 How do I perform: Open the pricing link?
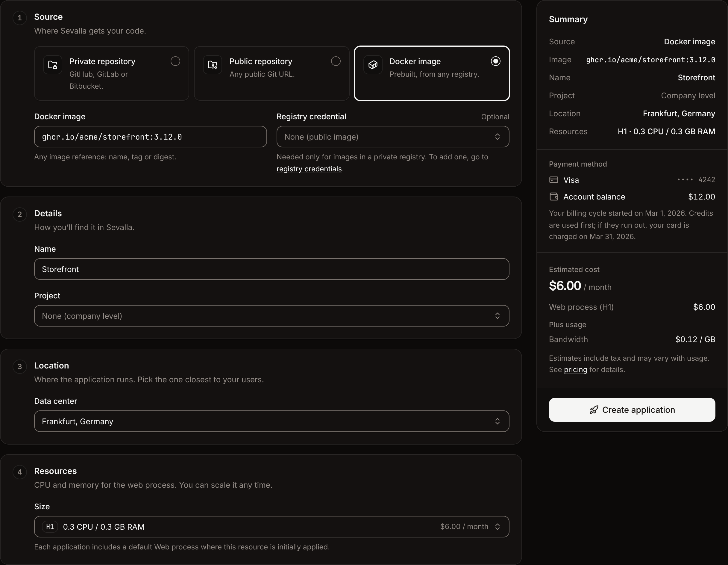(575, 370)
